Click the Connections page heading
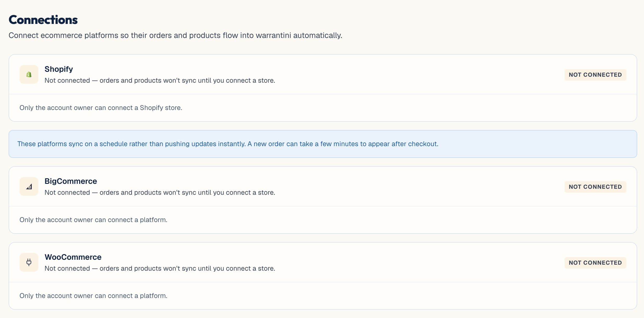644x318 pixels. tap(43, 20)
